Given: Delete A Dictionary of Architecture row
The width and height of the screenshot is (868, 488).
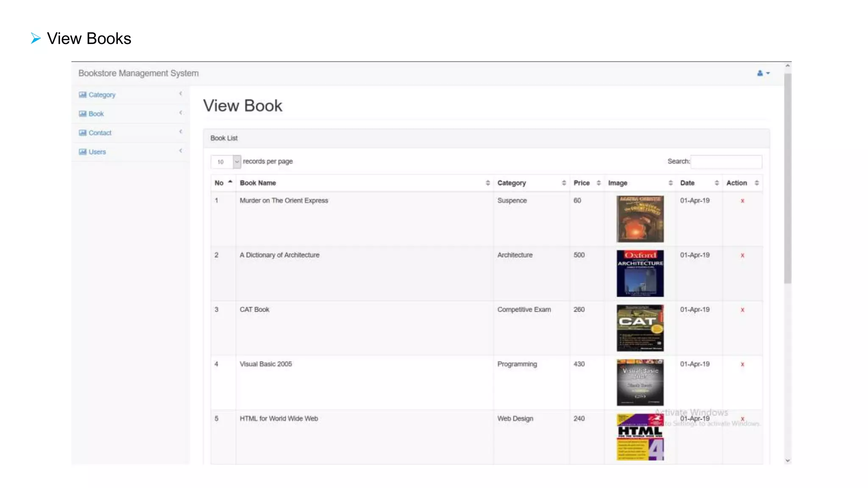Looking at the screenshot, I should click(x=742, y=255).
